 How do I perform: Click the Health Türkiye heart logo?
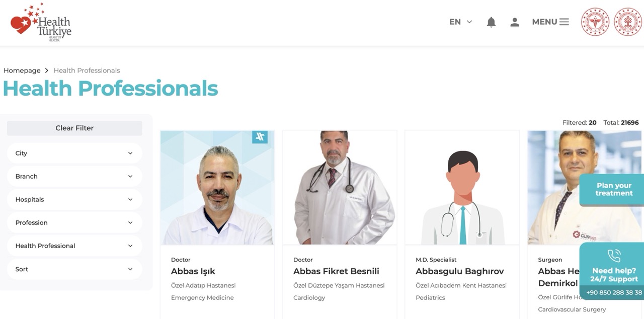tap(41, 22)
